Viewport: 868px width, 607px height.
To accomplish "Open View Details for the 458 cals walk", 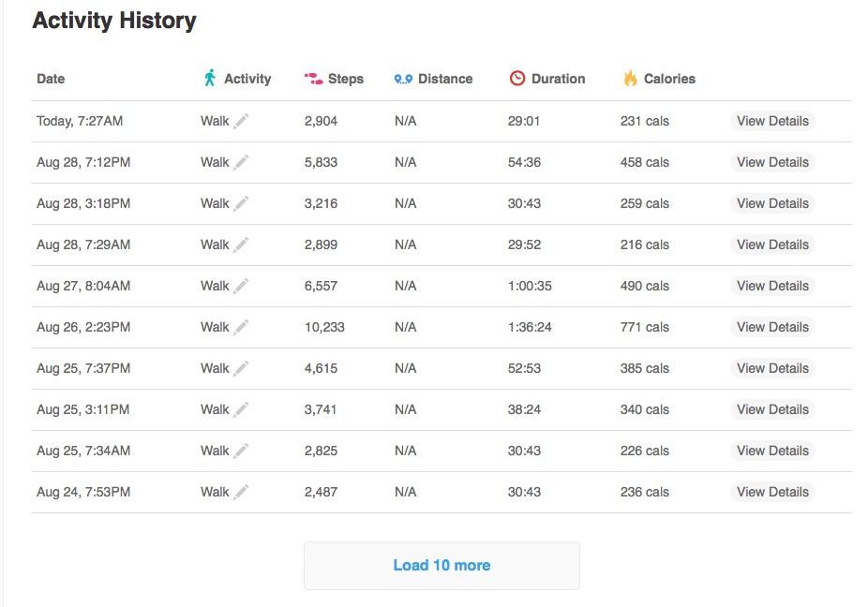I will [x=772, y=162].
